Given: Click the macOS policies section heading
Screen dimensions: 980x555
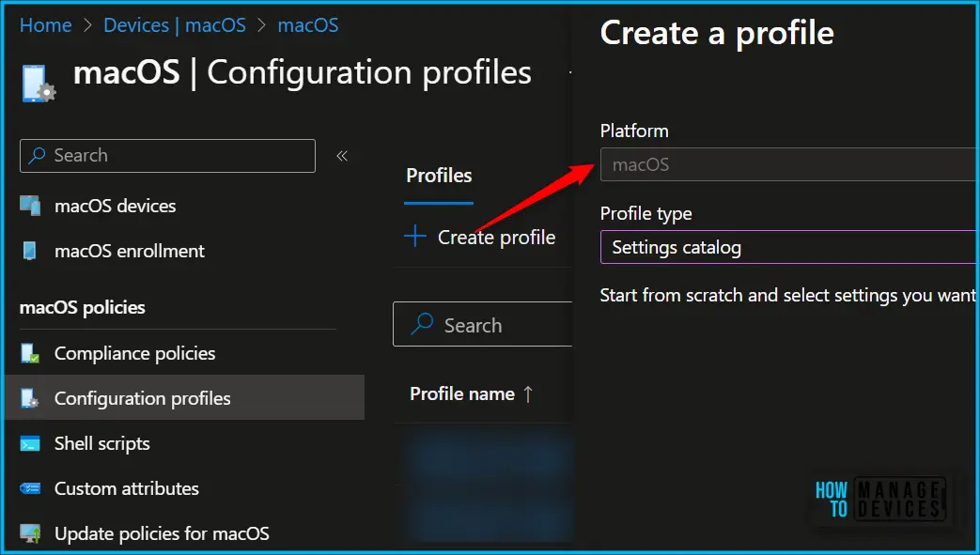Looking at the screenshot, I should pos(83,307).
